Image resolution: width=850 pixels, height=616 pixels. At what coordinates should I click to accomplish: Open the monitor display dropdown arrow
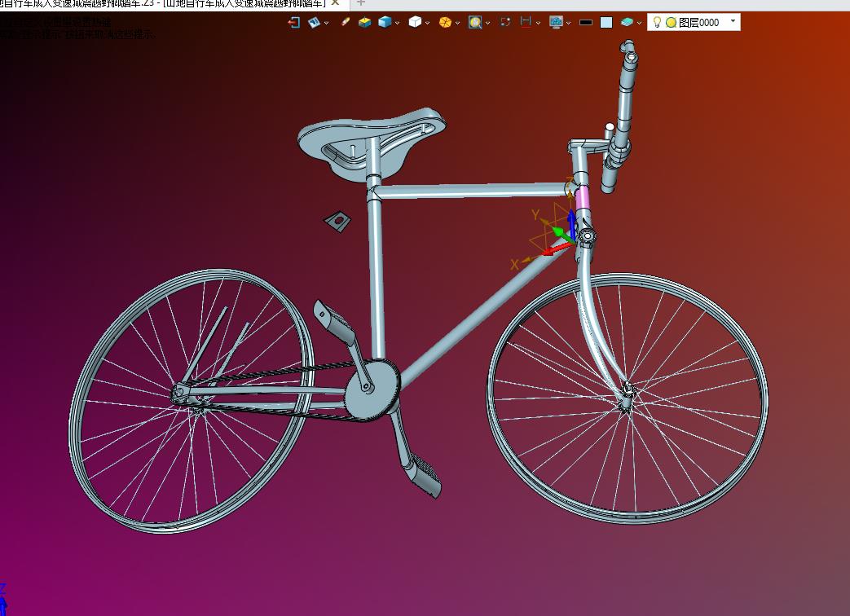pos(568,23)
